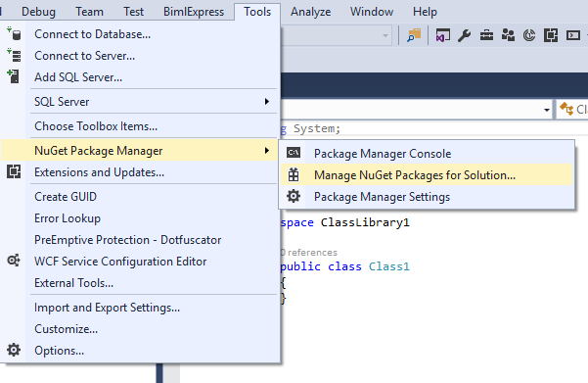
Task: Click the Manage NuGet Packages gift icon
Action: coord(294,174)
